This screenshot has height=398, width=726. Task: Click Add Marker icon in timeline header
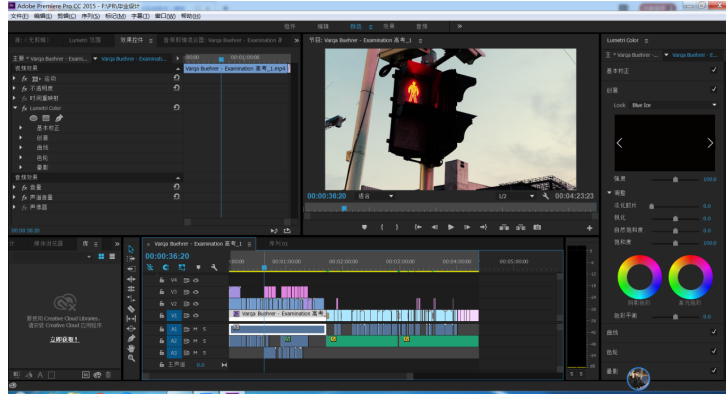tap(198, 267)
